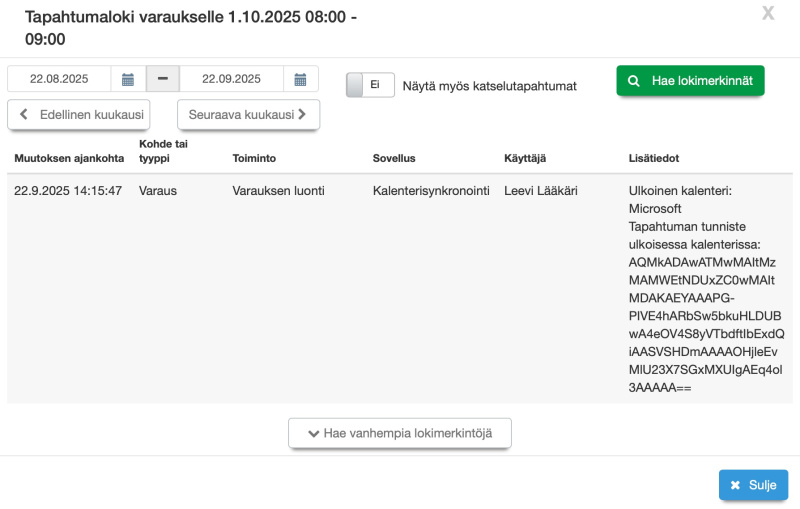Close the dialog with the X icon

click(768, 13)
